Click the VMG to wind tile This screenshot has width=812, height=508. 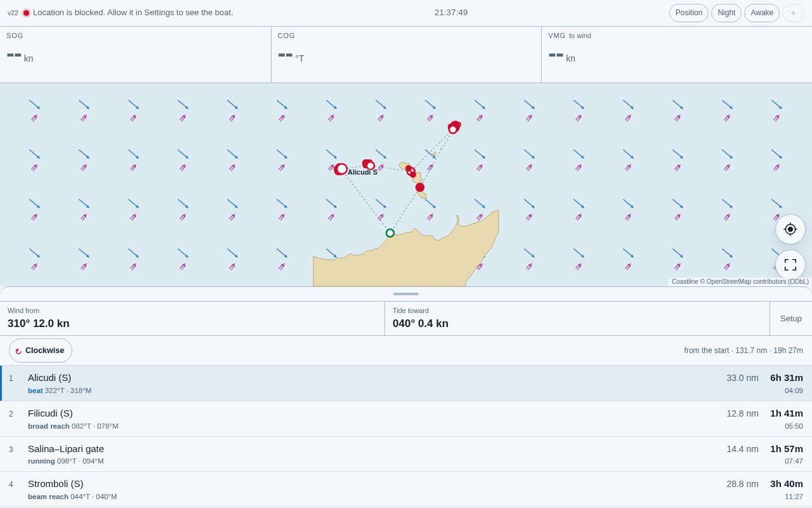(677, 55)
